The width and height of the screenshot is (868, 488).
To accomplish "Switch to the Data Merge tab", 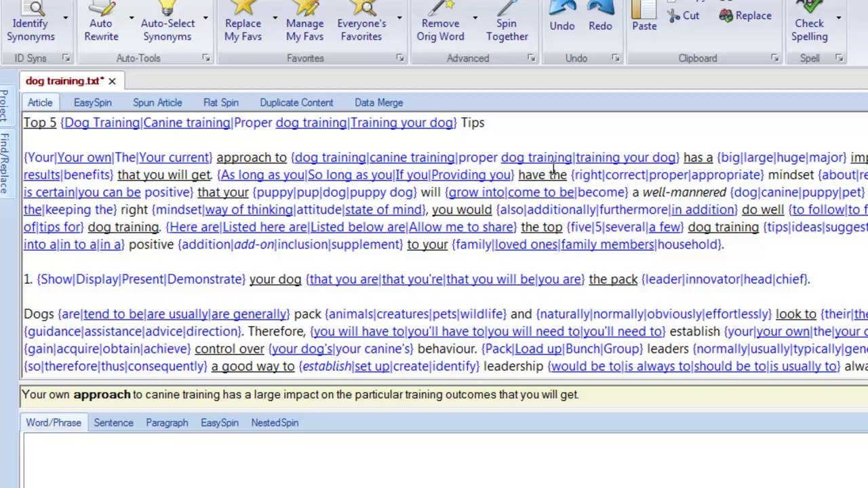I will pos(378,102).
